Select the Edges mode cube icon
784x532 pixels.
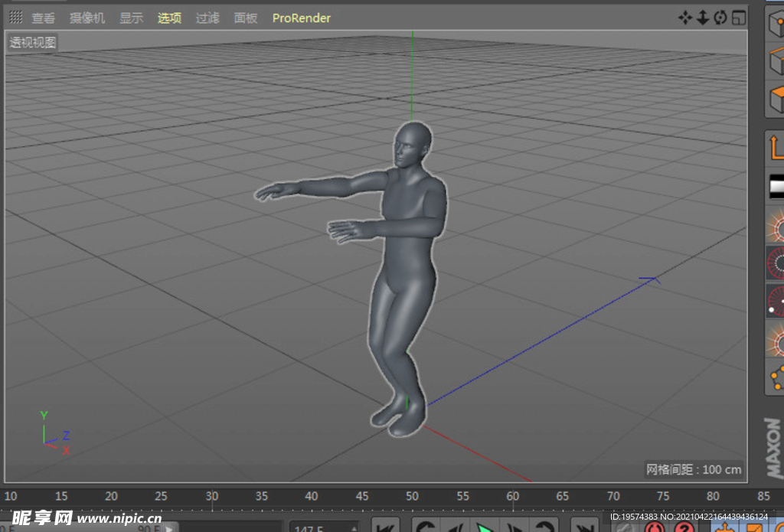coord(776,60)
